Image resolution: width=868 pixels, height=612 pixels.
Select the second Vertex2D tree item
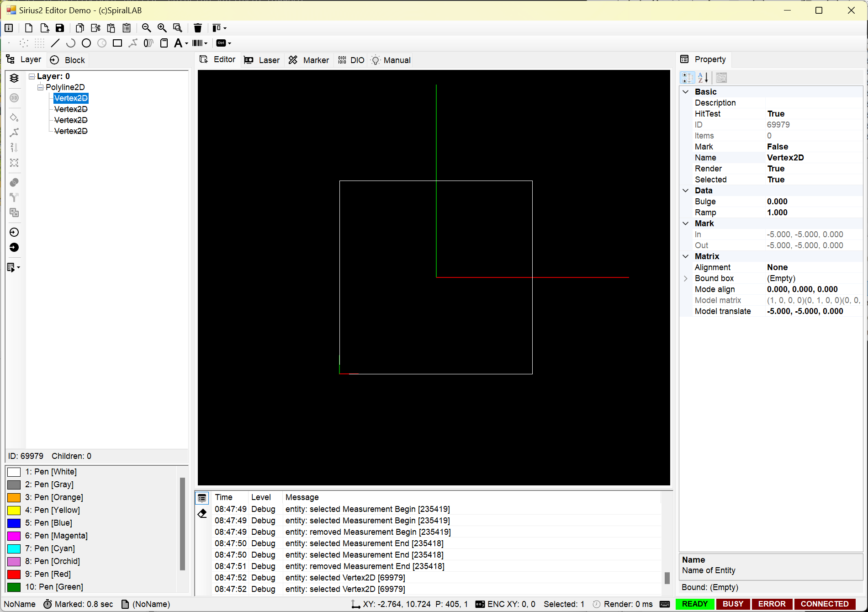pos(71,109)
